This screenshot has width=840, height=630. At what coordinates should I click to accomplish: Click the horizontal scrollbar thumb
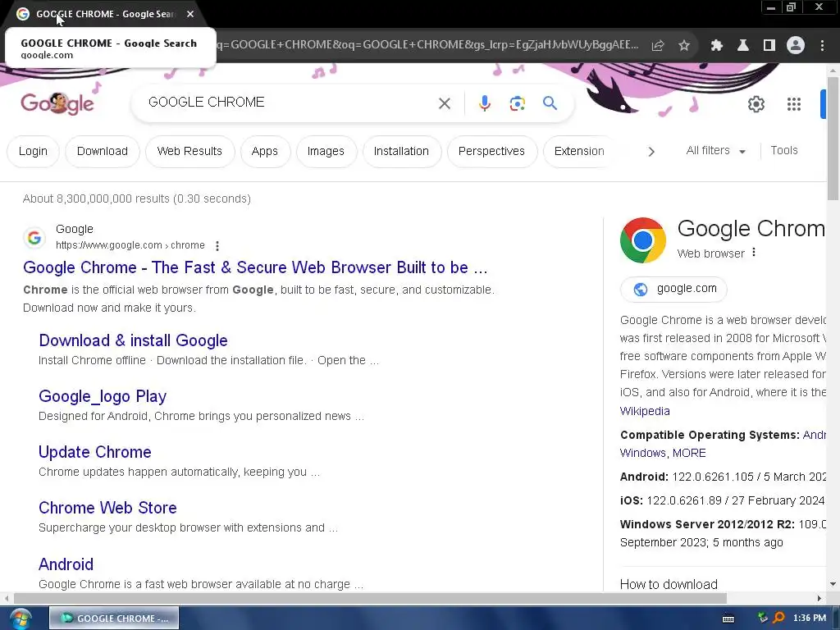pyautogui.click(x=370, y=598)
